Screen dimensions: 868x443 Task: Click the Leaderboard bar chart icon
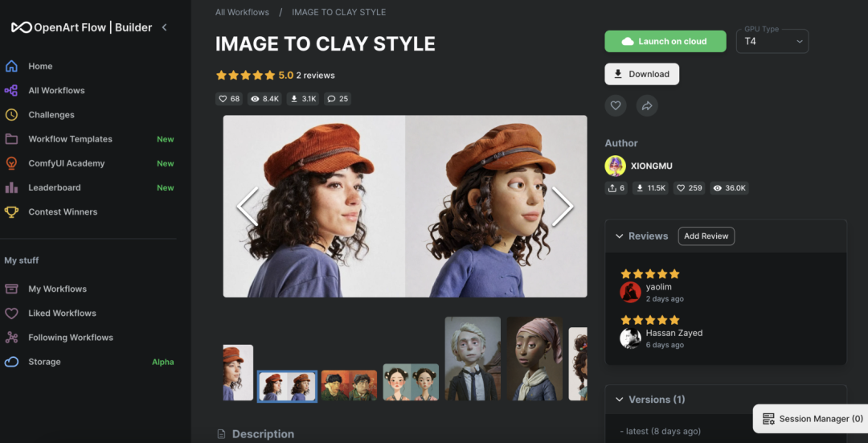click(11, 187)
